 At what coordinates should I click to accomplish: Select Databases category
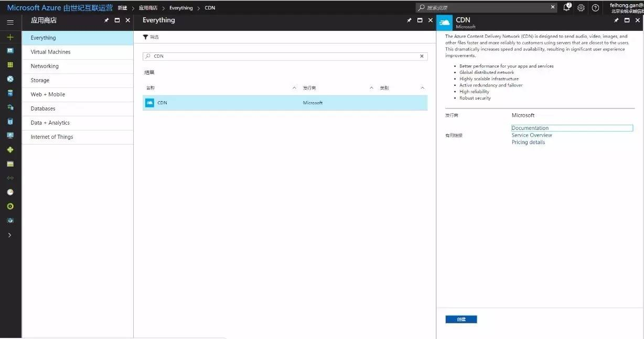point(78,108)
